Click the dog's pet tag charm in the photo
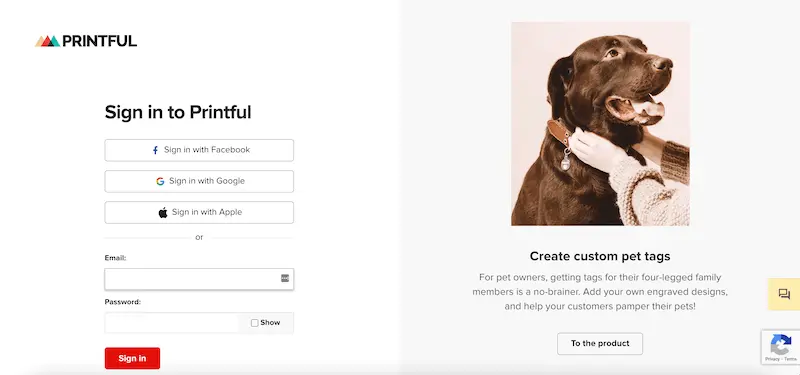Screen dimensions: 800x375 (x=565, y=163)
